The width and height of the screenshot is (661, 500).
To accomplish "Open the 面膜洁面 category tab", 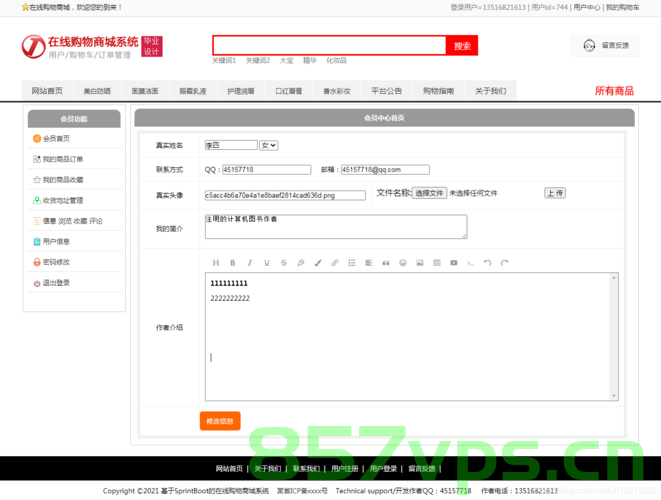I will tap(145, 91).
